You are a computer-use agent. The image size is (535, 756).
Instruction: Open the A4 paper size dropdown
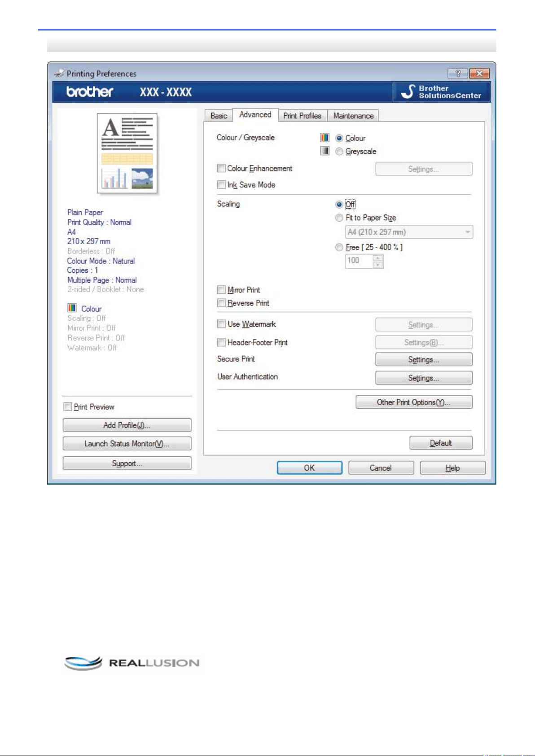pyautogui.click(x=409, y=232)
